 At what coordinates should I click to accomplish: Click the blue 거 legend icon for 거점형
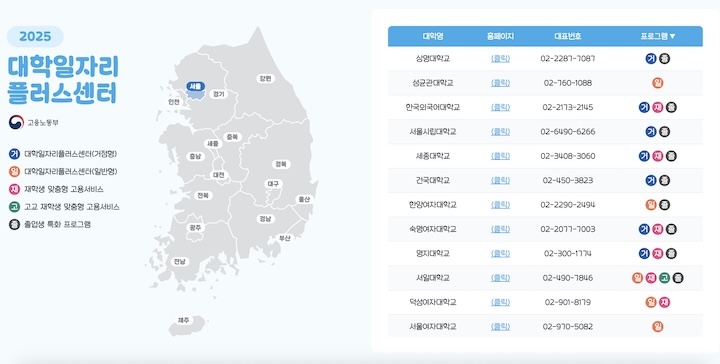tap(14, 154)
